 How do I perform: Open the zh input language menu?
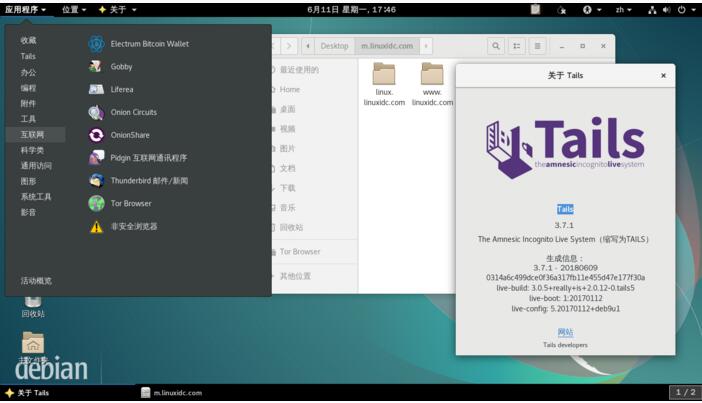623,9
